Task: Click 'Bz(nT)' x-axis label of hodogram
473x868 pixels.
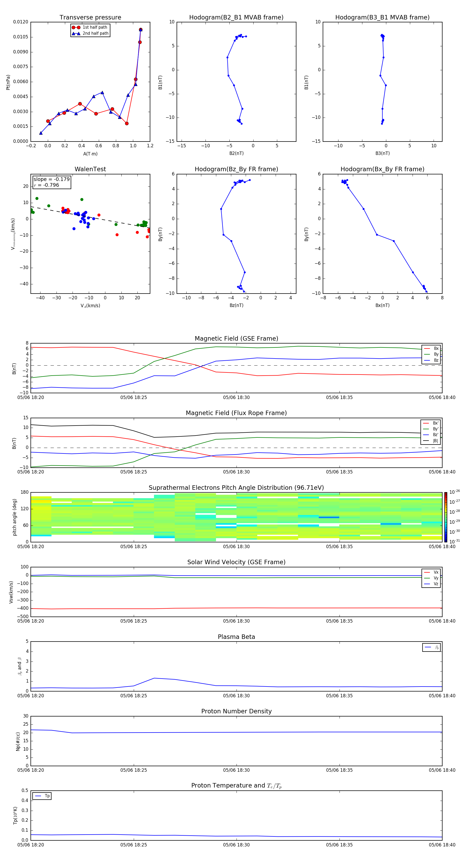Action: tap(236, 306)
